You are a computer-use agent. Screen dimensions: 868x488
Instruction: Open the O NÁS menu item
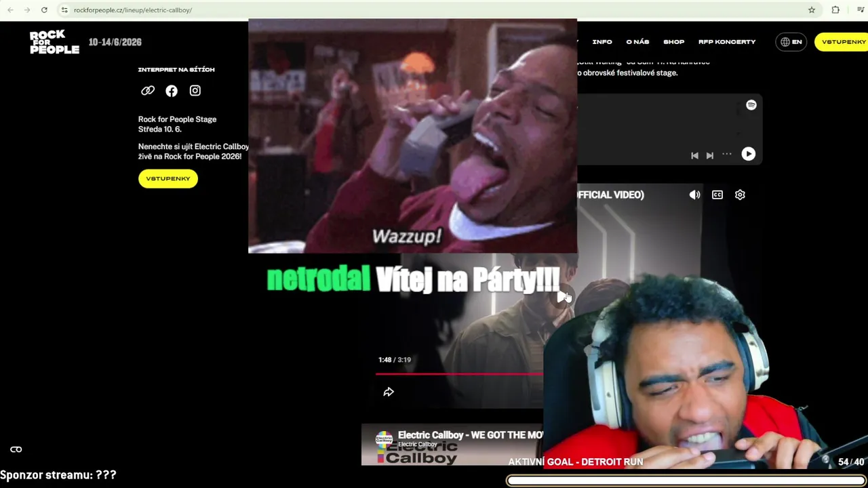point(637,42)
